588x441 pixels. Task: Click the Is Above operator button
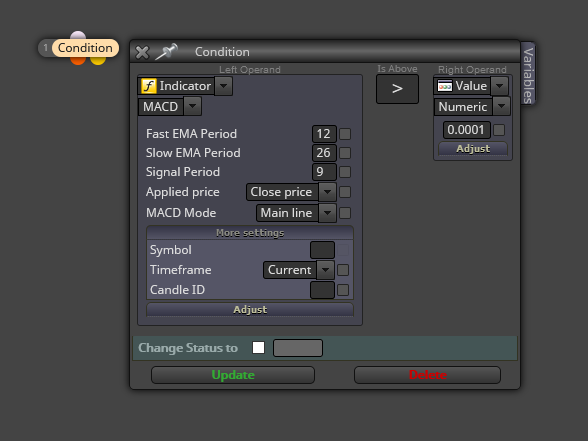pyautogui.click(x=397, y=89)
